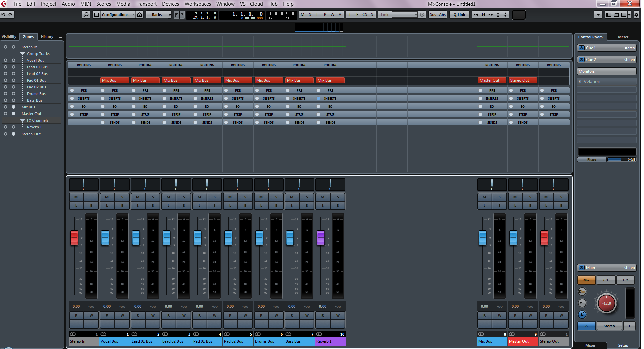Click the add configuration icon
Image resolution: width=644 pixels, height=349 pixels.
tap(140, 15)
